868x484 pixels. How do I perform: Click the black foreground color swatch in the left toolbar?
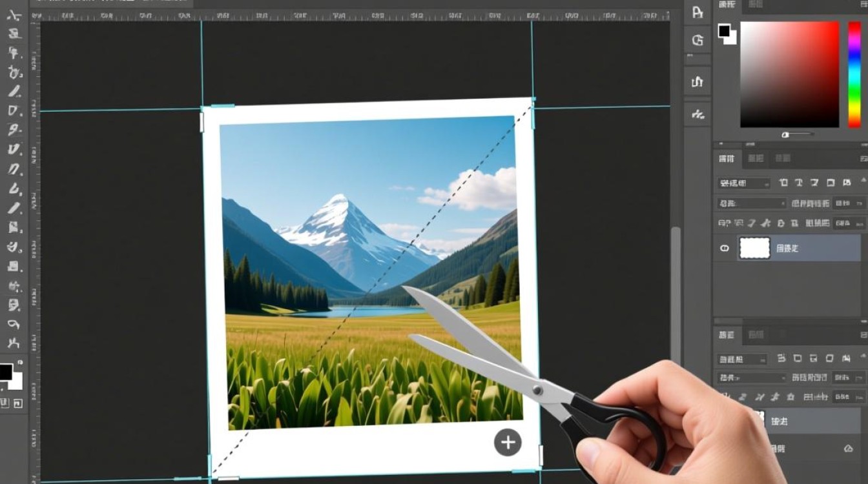pos(6,372)
